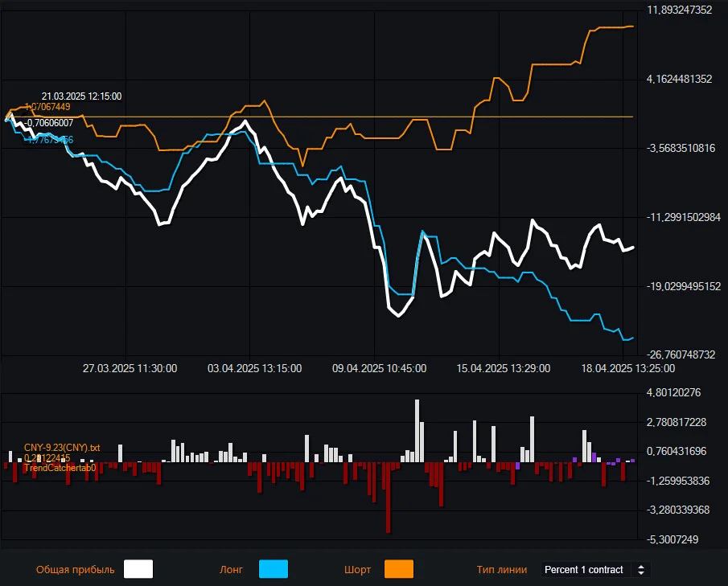Click the date label 03.04.2025 13:15:00
This screenshot has height=586, width=728.
pyautogui.click(x=254, y=368)
